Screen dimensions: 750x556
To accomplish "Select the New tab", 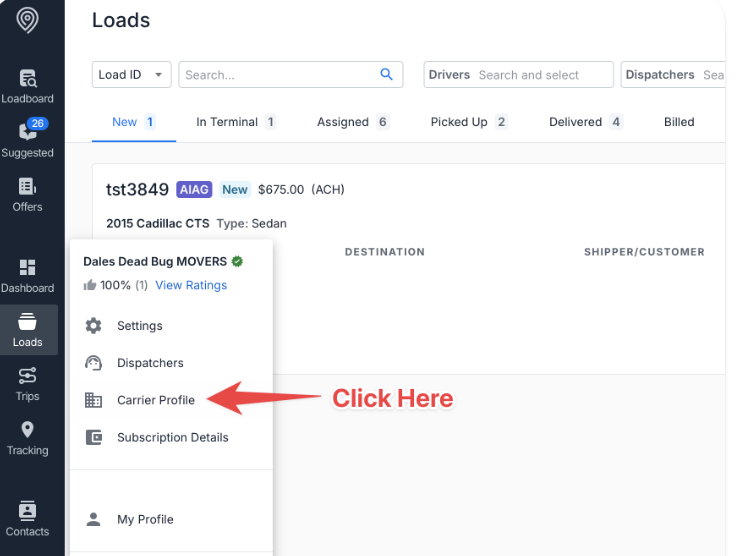I will pos(133,122).
